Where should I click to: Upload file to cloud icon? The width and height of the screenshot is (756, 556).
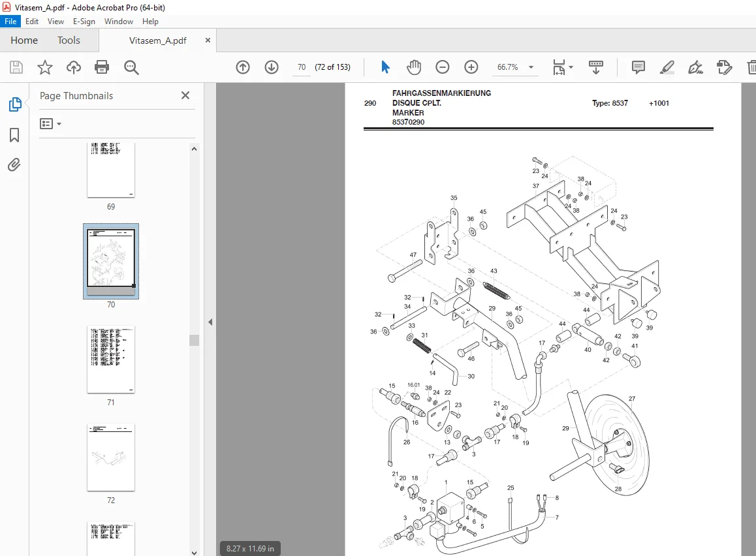(x=73, y=67)
